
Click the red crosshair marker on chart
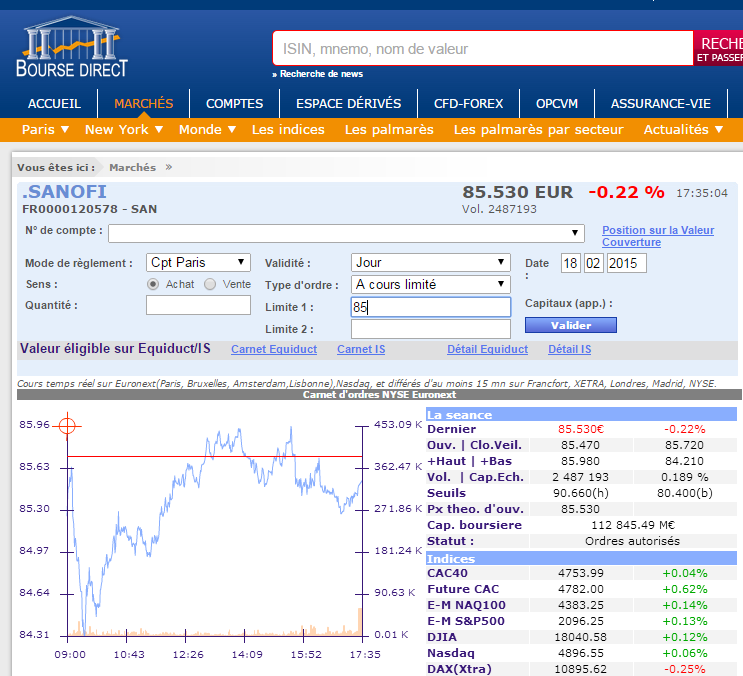coord(67,426)
